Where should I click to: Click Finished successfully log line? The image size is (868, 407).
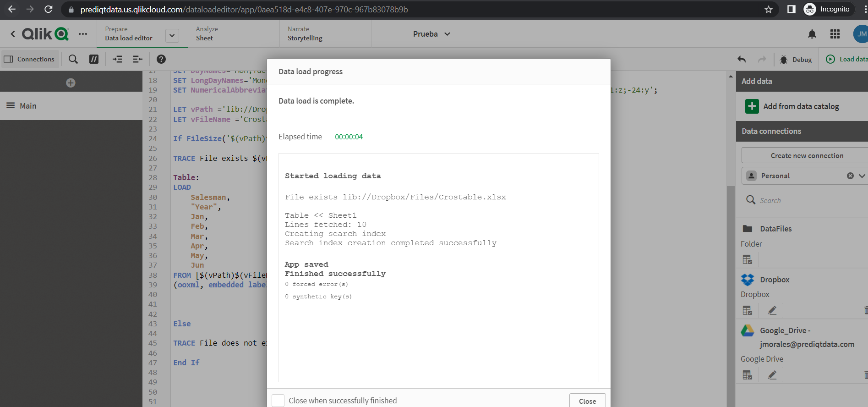tap(335, 274)
